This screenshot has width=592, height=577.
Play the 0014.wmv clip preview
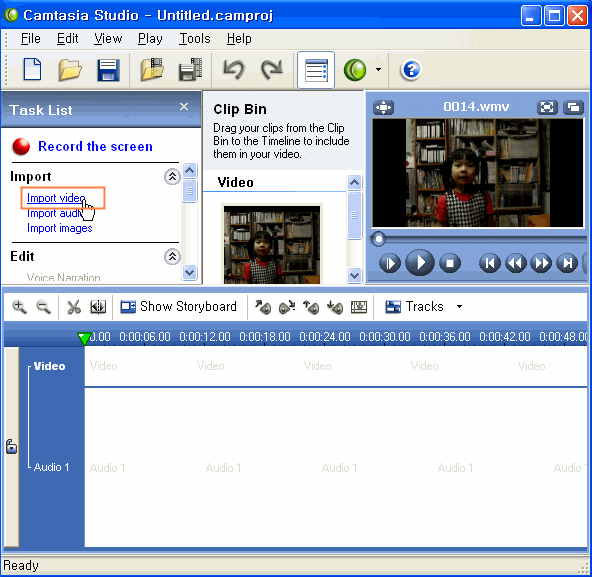click(x=419, y=262)
